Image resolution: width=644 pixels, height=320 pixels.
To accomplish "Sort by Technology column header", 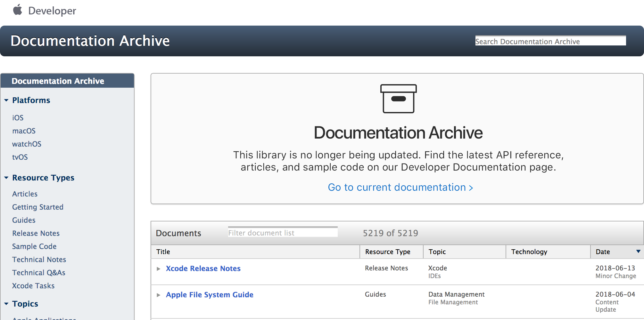I will point(548,252).
